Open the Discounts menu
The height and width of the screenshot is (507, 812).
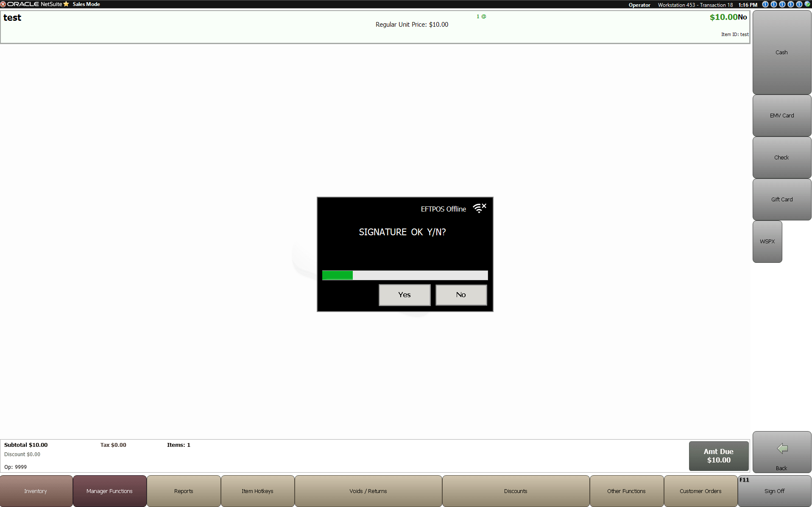click(x=516, y=491)
